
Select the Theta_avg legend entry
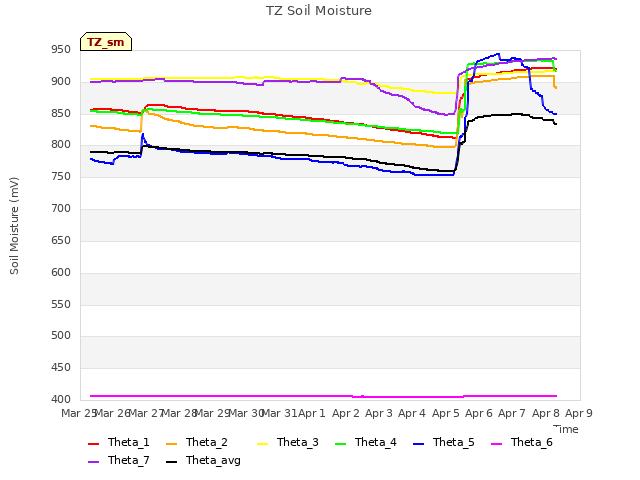coord(204,460)
